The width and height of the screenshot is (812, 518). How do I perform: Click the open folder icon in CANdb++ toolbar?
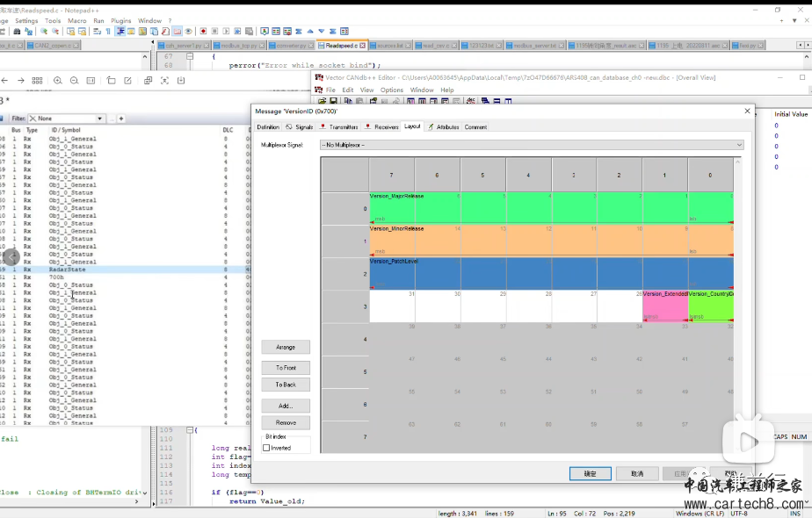click(x=323, y=101)
